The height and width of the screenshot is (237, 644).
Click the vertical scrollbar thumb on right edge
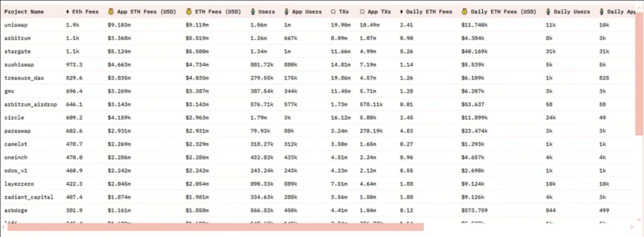[639, 76]
